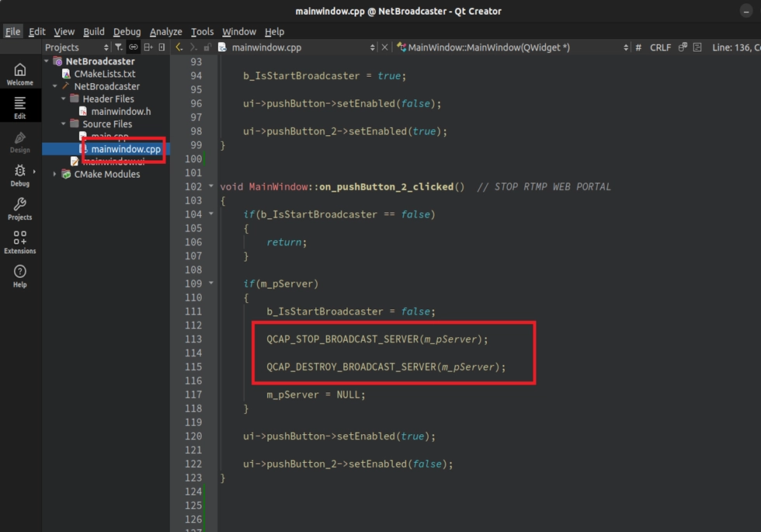Screen dimensions: 761x532
Task: Open the MainWindow::MainWindow symbol dropdown
Action: coord(513,47)
